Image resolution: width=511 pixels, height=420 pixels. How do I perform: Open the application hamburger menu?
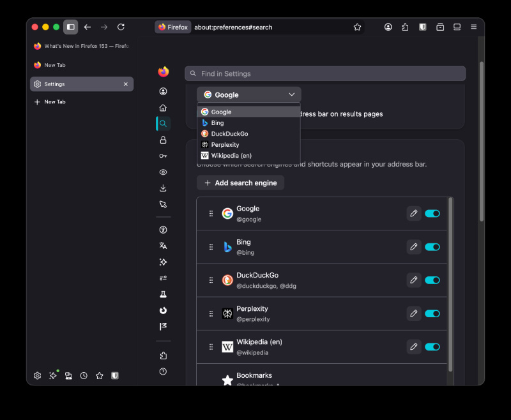coord(474,27)
